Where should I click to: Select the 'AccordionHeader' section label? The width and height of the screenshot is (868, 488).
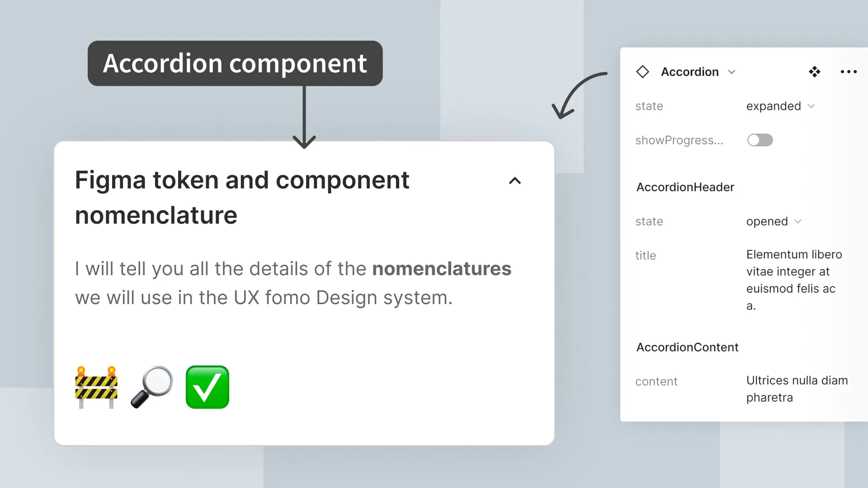685,187
